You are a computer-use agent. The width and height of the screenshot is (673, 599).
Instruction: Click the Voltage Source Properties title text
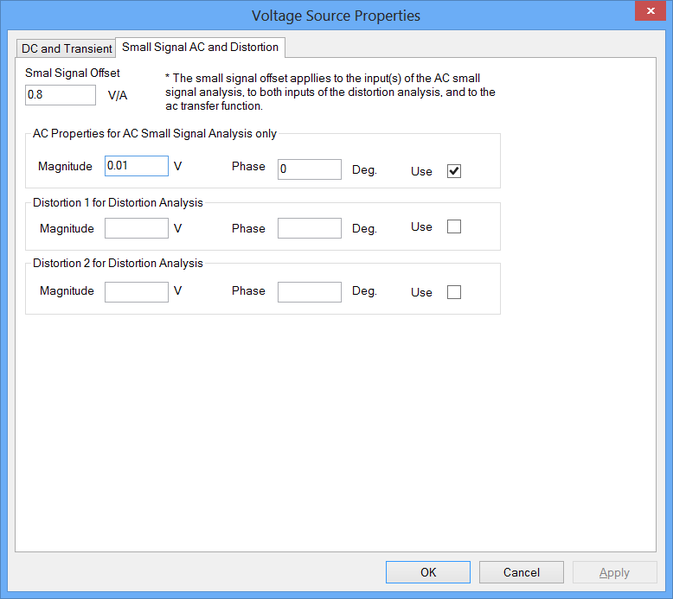click(x=336, y=16)
